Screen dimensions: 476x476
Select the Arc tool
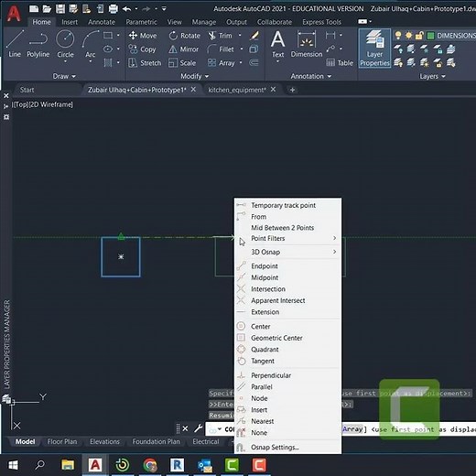point(90,43)
